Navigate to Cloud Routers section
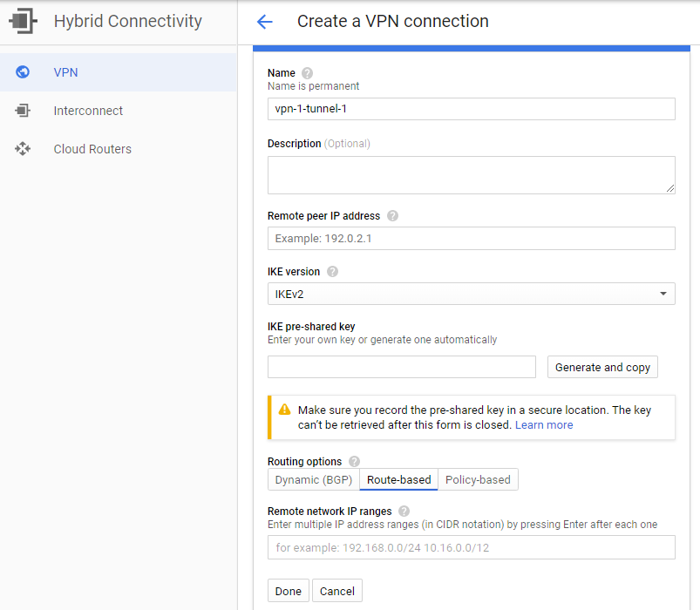Screen dimensions: 700x610 (92, 149)
